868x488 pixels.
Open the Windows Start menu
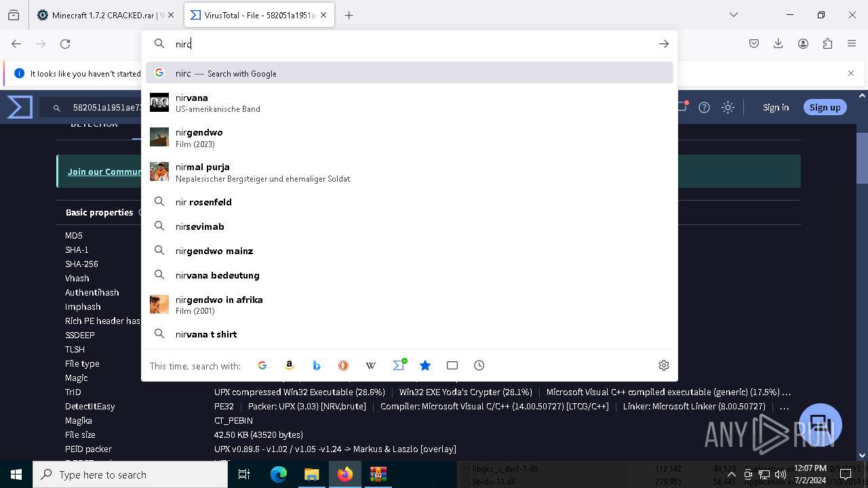coord(16,474)
